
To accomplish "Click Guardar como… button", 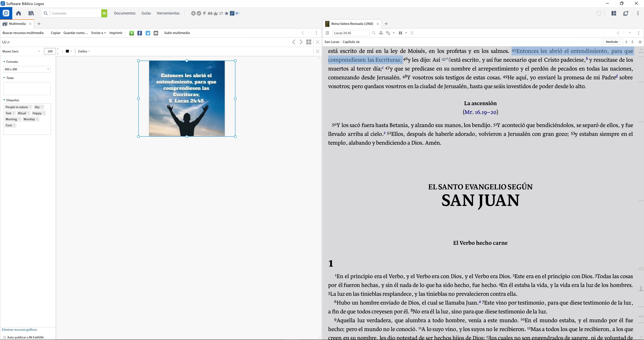I will click(75, 33).
